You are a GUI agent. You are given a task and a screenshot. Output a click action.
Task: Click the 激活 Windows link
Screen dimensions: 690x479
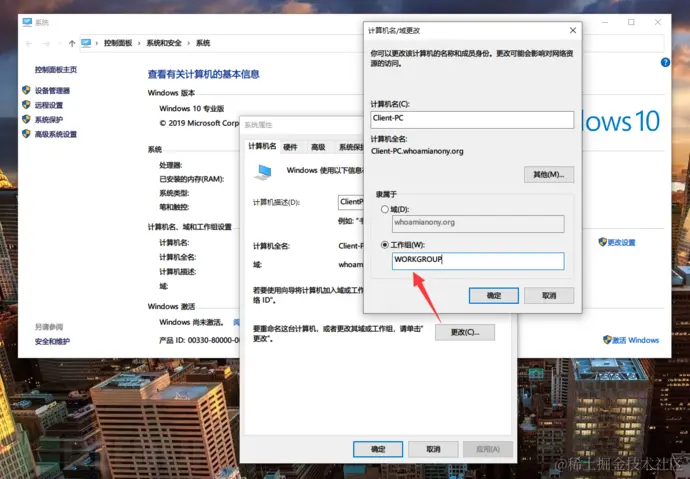click(636, 340)
